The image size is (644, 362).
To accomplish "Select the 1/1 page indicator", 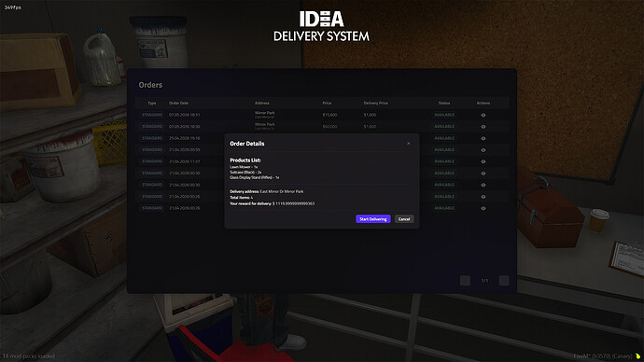I will coord(484,280).
